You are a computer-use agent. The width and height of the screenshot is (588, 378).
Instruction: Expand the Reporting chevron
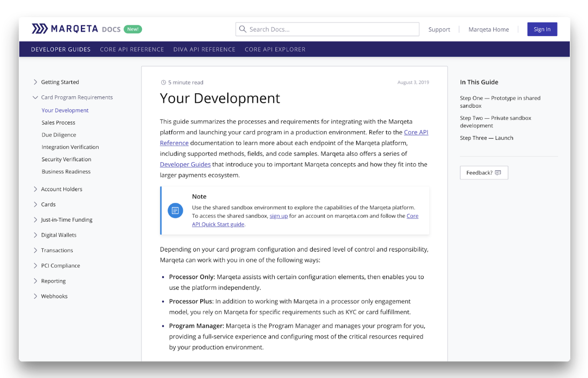pyautogui.click(x=35, y=281)
